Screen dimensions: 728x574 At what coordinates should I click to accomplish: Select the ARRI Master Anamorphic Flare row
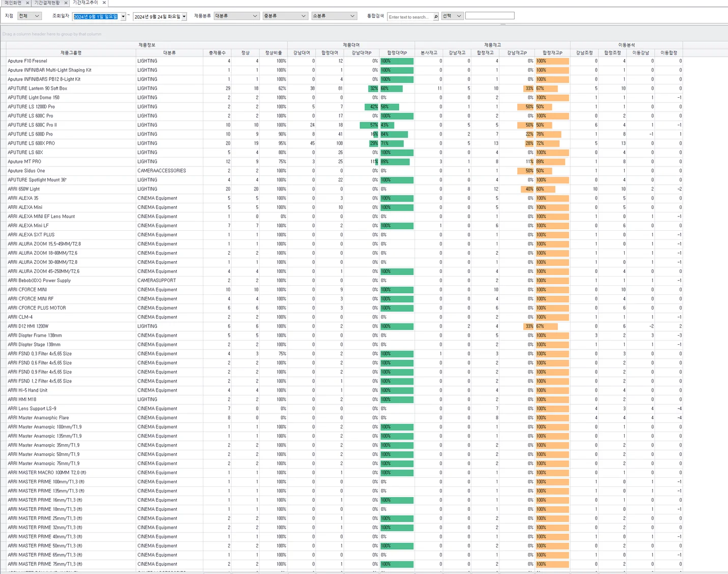[x=38, y=419]
